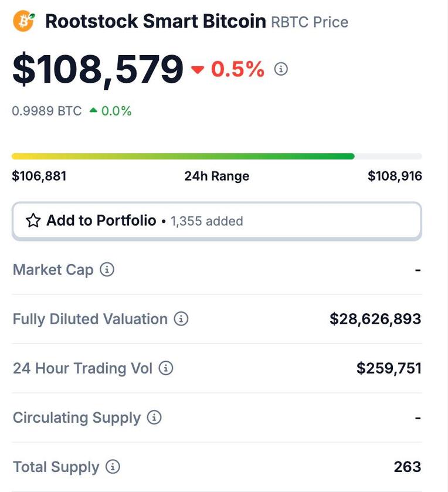
Task: Click the $259,751 trading volume value
Action: pyautogui.click(x=389, y=368)
